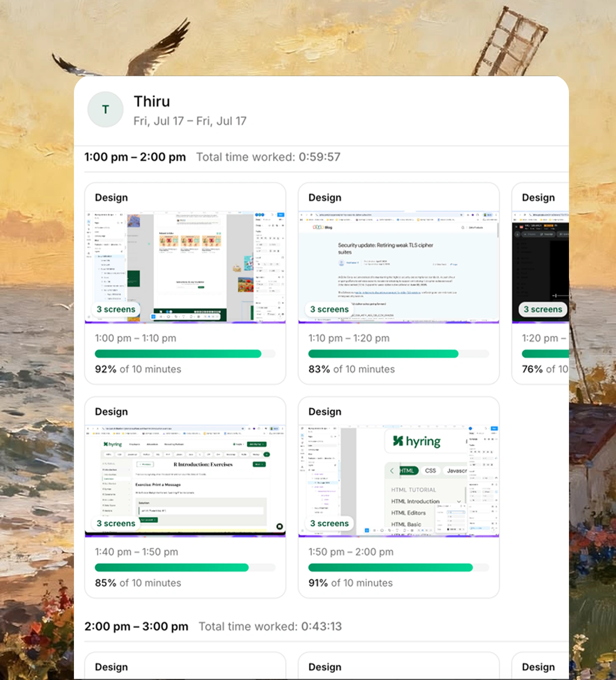Click '91% of 10 minutes' text
The image size is (616, 680).
[351, 583]
